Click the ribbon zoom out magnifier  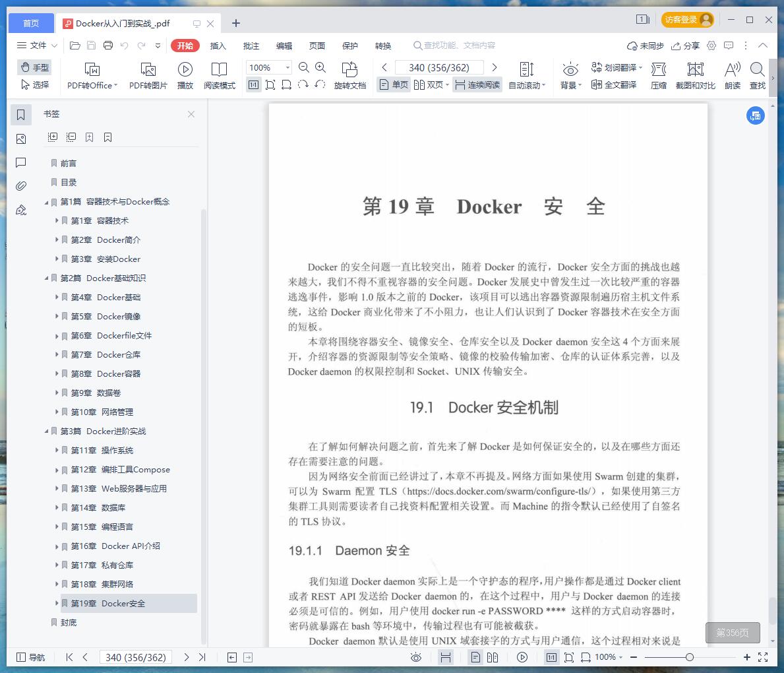point(303,67)
